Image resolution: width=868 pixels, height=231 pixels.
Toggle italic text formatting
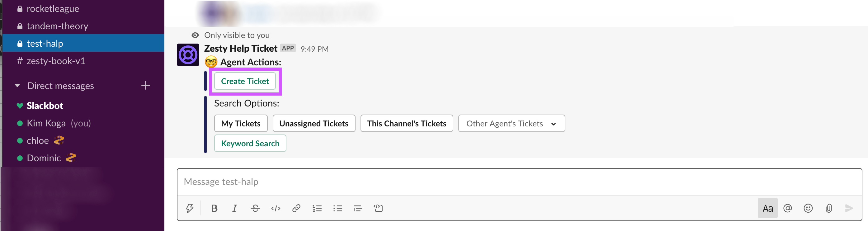(234, 208)
